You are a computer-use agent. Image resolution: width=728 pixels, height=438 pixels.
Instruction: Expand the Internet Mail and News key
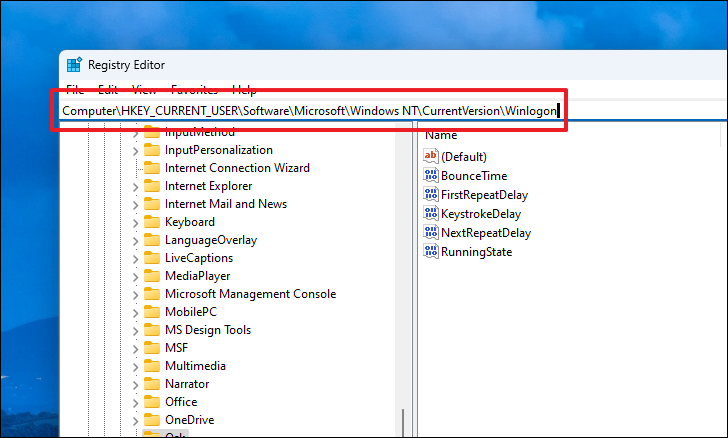point(135,205)
